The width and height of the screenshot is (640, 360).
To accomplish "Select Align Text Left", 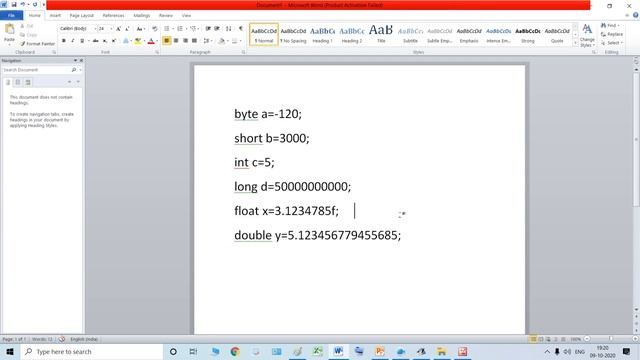I will pyautogui.click(x=167, y=41).
